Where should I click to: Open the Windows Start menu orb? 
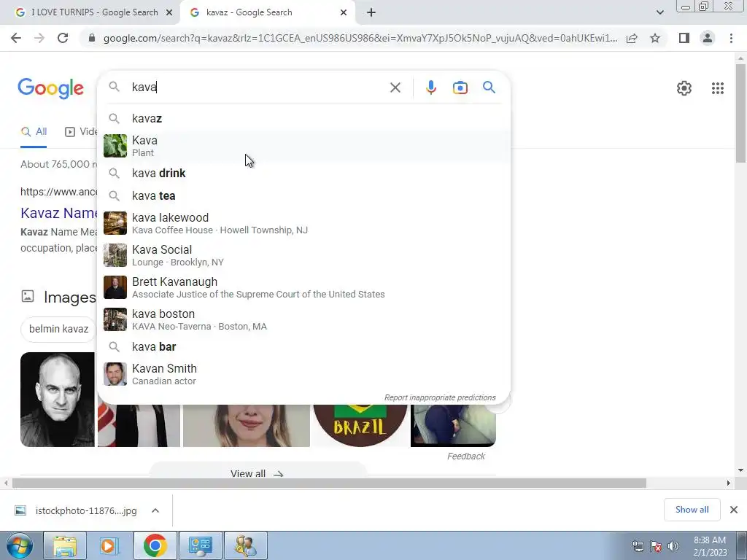click(x=20, y=545)
